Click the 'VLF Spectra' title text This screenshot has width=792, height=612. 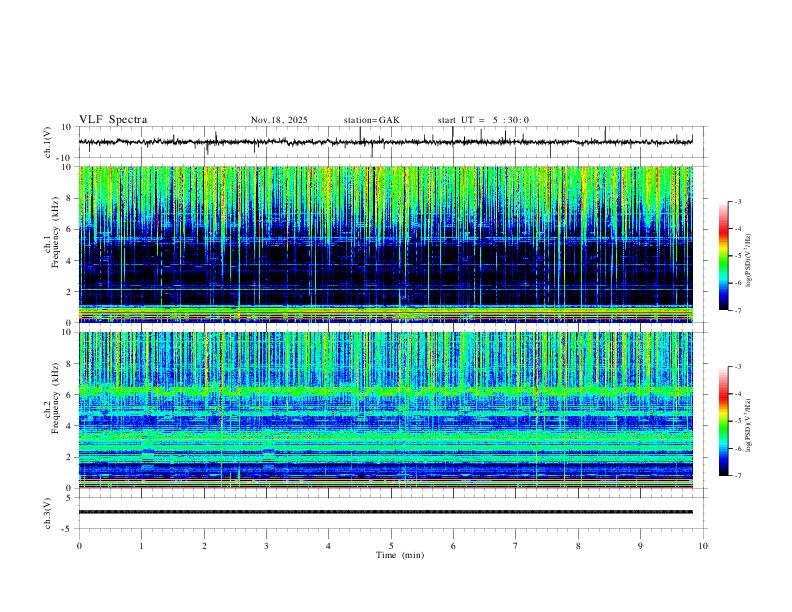(113, 120)
